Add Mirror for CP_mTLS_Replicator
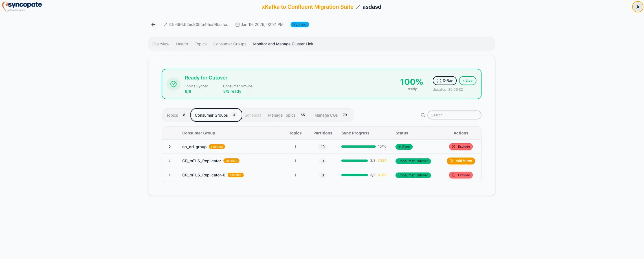 461,161
